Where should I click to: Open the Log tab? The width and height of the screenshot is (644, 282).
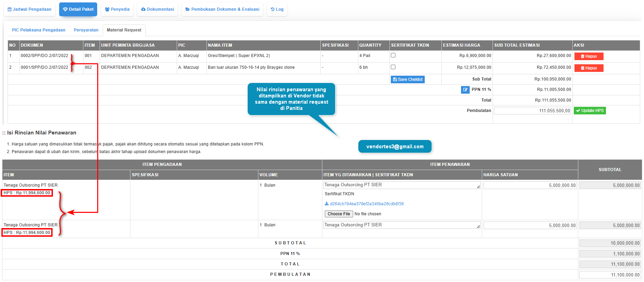(x=277, y=9)
